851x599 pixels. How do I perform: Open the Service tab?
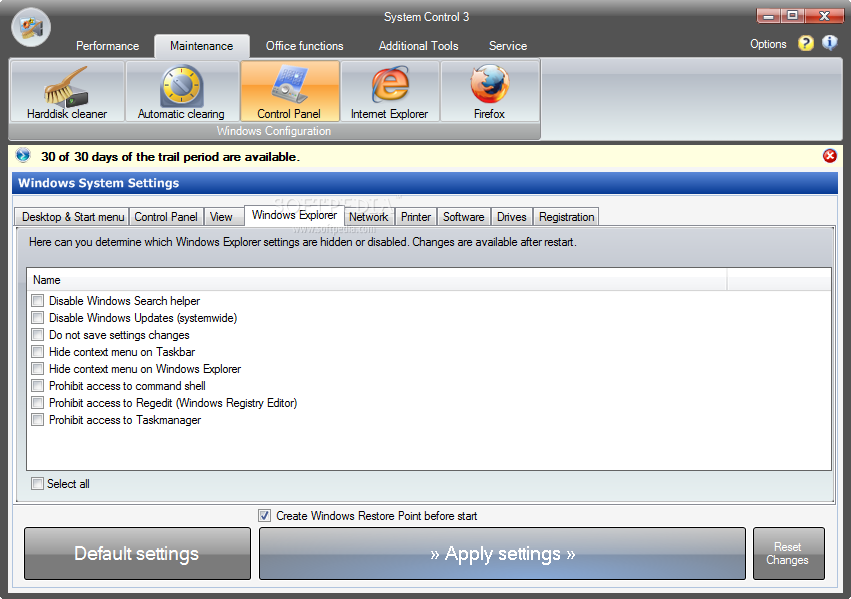508,46
